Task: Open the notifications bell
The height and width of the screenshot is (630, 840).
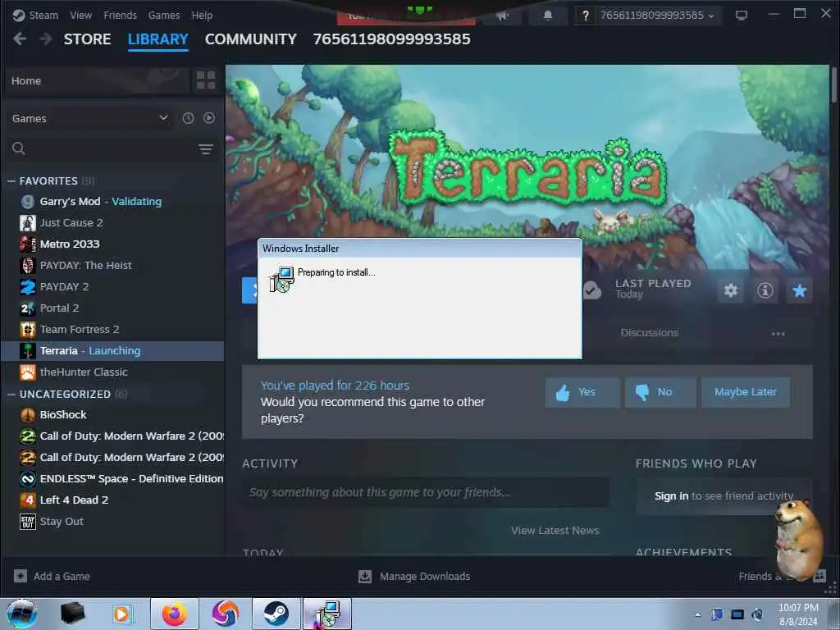Action: (x=547, y=16)
